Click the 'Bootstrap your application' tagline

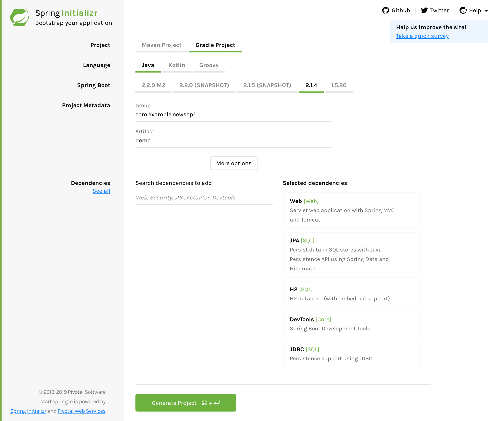pyautogui.click(x=73, y=23)
